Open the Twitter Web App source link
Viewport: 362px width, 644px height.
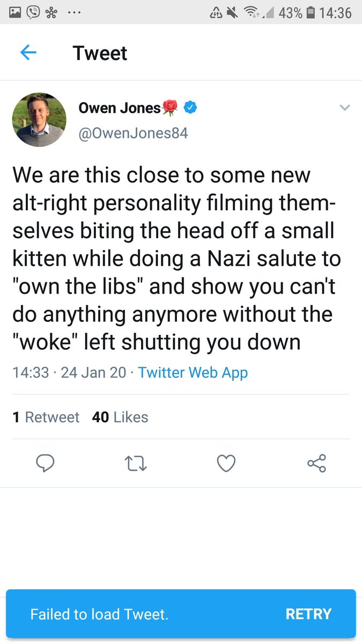[x=193, y=372]
